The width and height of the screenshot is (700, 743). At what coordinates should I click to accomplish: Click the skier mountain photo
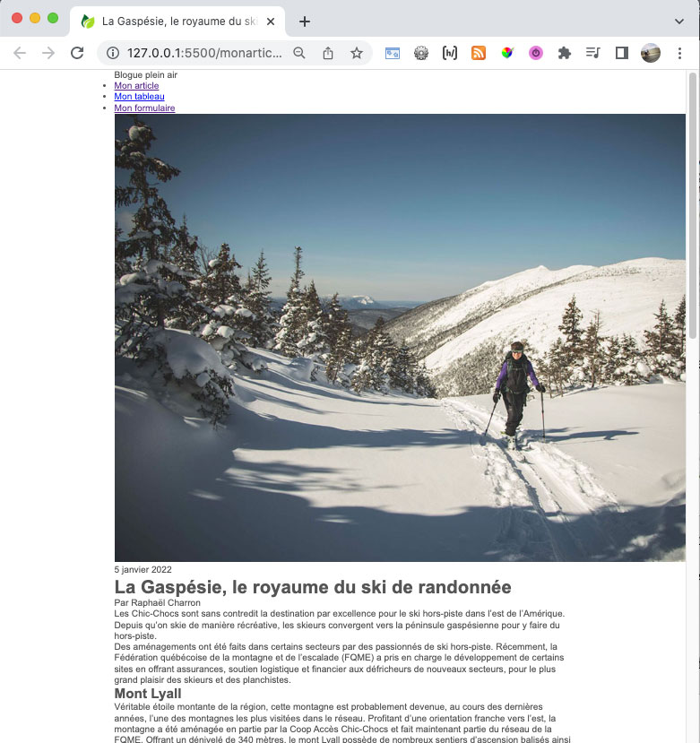point(400,337)
